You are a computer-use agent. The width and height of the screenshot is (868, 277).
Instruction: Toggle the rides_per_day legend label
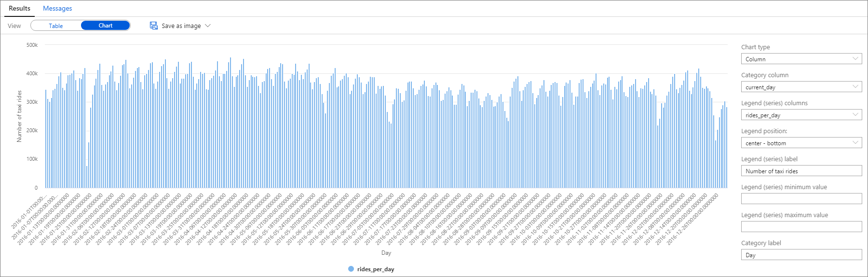point(376,269)
